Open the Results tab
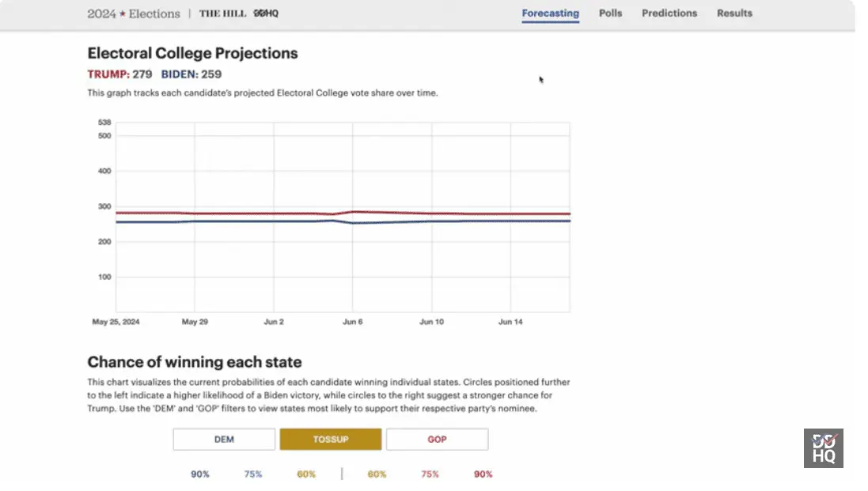 [x=734, y=13]
